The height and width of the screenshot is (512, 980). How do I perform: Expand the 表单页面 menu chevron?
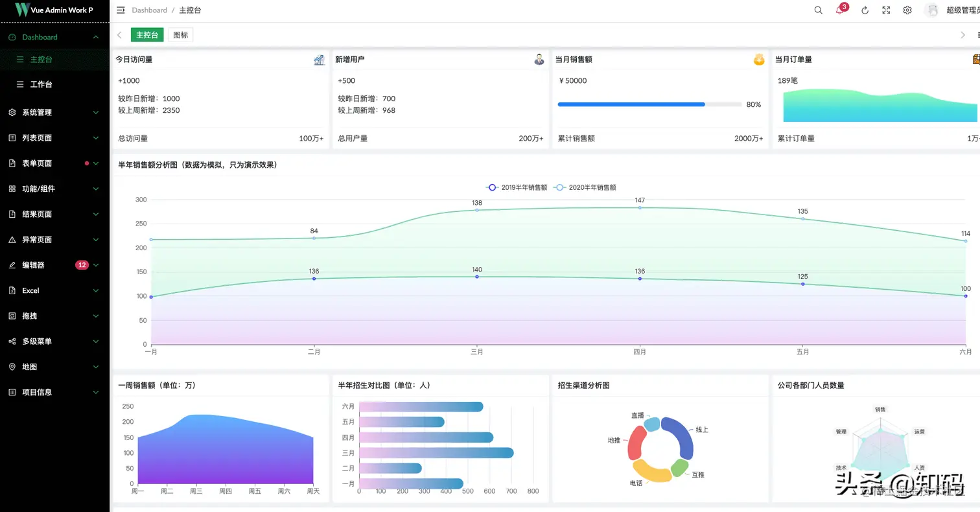(x=96, y=163)
